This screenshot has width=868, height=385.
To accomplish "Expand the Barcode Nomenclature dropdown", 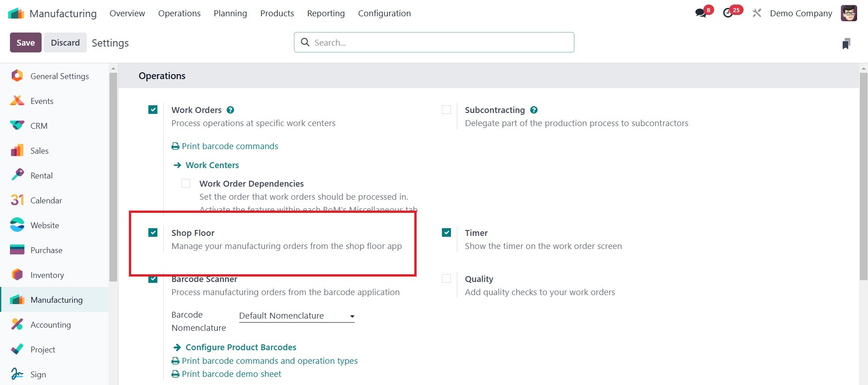I will [x=297, y=316].
